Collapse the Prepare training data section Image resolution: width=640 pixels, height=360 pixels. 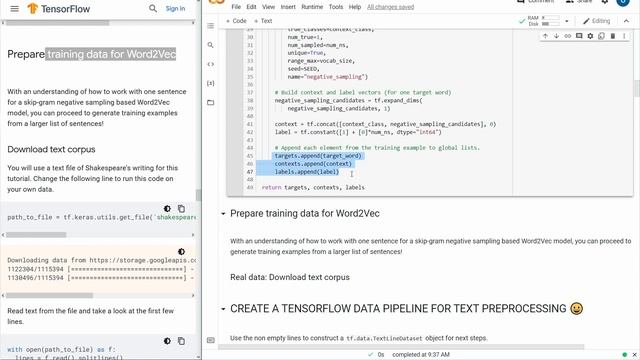(x=223, y=213)
